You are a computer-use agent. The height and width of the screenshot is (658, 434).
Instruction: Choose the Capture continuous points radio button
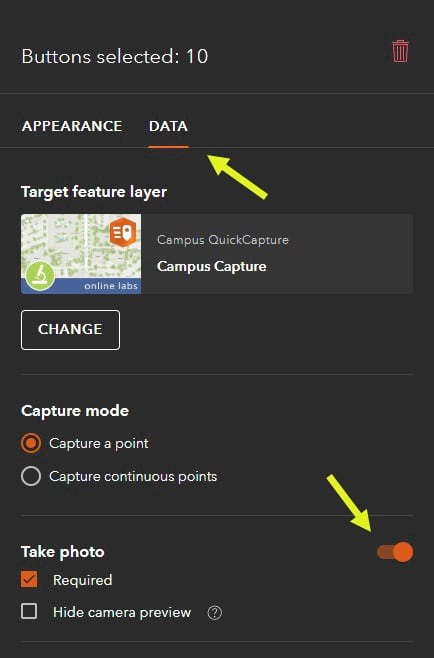31,476
